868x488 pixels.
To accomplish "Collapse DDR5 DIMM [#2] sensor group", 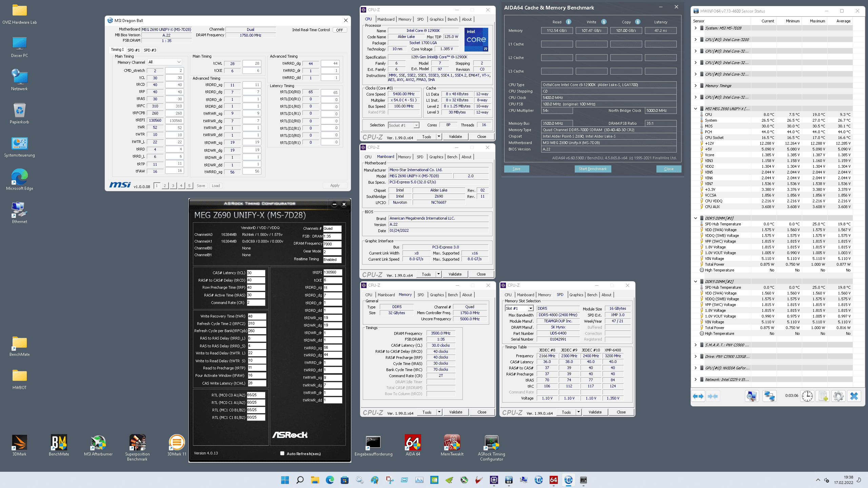I will pyautogui.click(x=696, y=282).
